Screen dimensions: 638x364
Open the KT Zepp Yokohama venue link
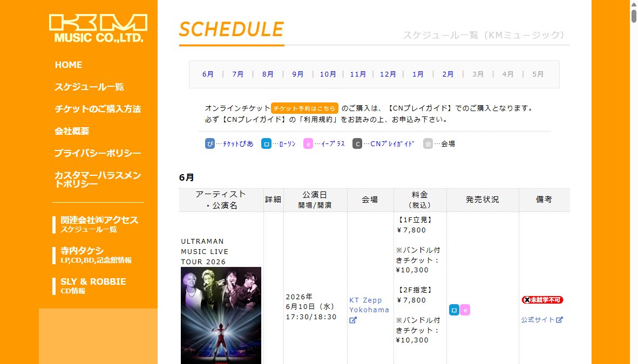[x=369, y=305]
